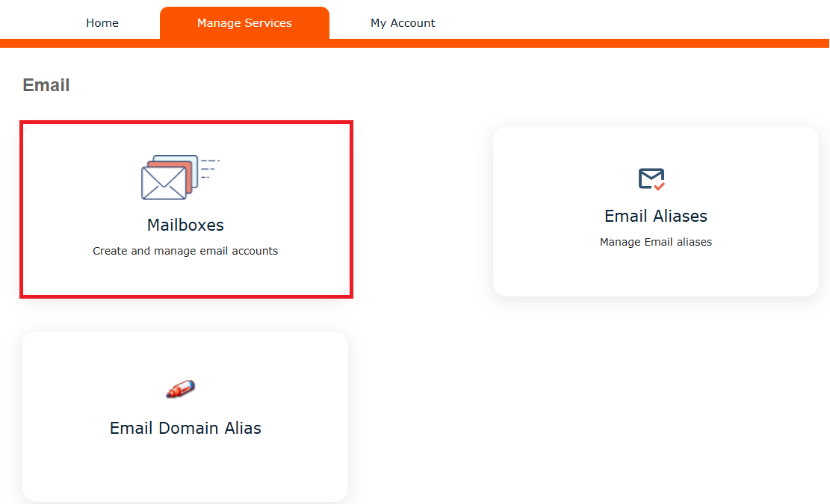Click the orange bar below the navigation tabs
This screenshot has height=504, width=830.
[598, 43]
